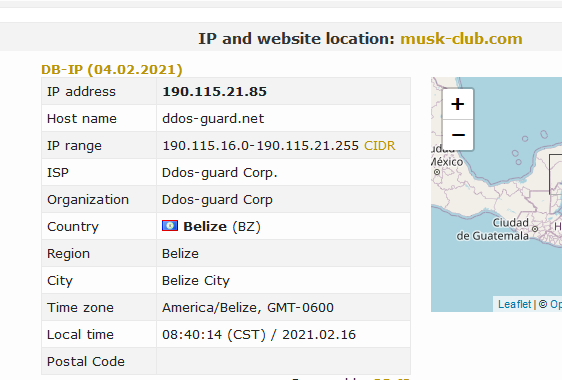Click the America/Belize time zone value

pos(248,308)
